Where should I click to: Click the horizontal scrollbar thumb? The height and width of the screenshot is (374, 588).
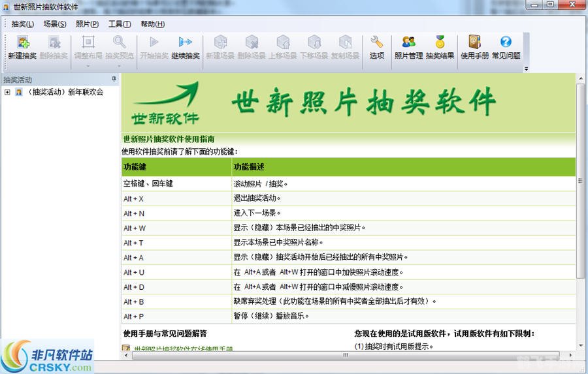pos(346,355)
